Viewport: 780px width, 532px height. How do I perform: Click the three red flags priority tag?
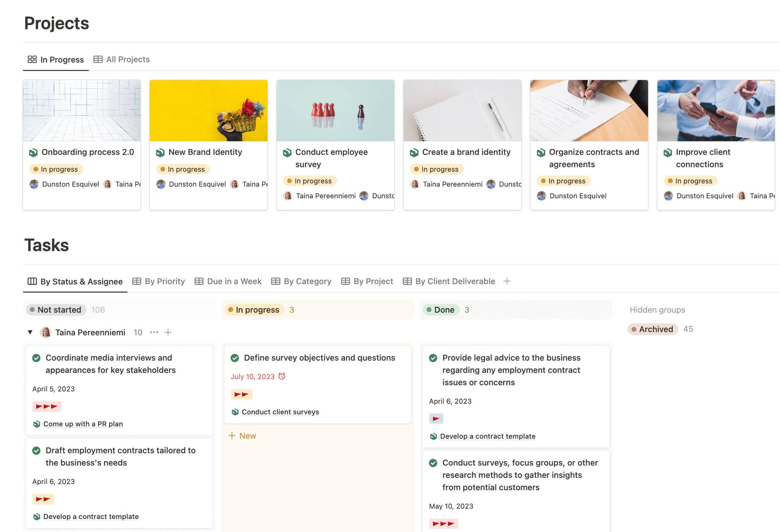click(x=47, y=407)
